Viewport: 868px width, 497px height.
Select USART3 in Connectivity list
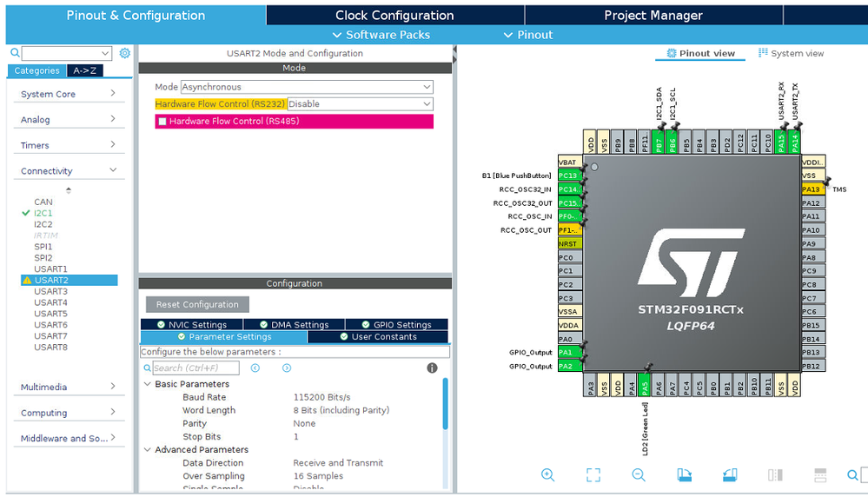(51, 291)
